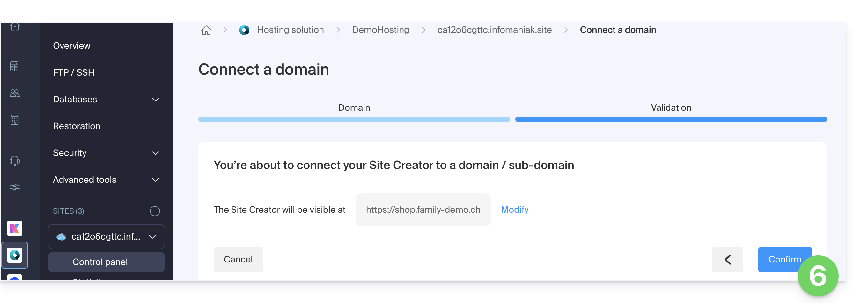This screenshot has width=868, height=303.
Task: Click the Confirm button
Action: [x=785, y=260]
